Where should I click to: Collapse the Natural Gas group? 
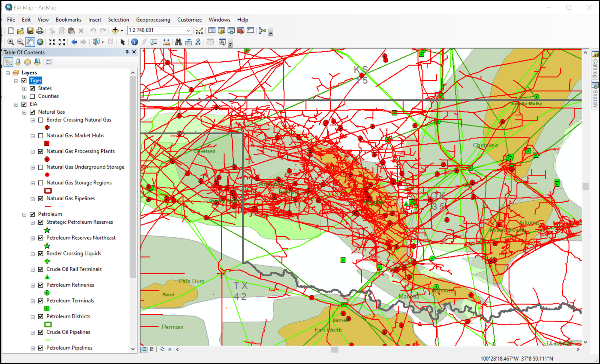[24, 112]
